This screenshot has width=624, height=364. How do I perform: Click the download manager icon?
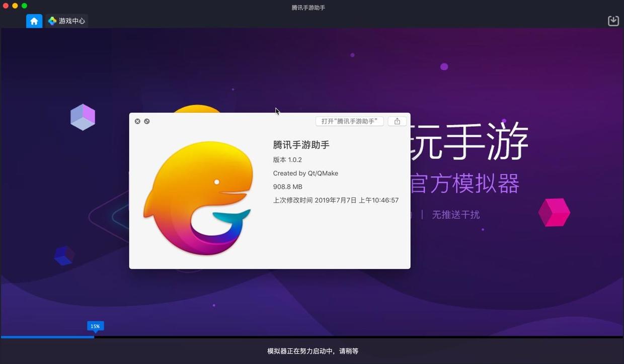point(613,21)
